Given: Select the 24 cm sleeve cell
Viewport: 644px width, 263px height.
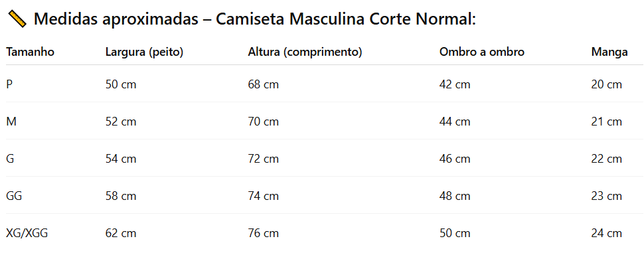Looking at the screenshot, I should tap(607, 233).
